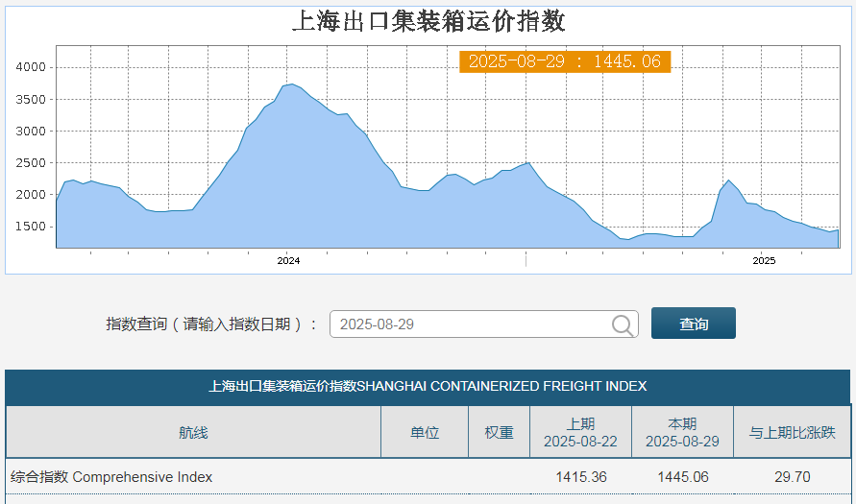Select the 2025 label on time axis
856x504 pixels.
[x=764, y=261]
